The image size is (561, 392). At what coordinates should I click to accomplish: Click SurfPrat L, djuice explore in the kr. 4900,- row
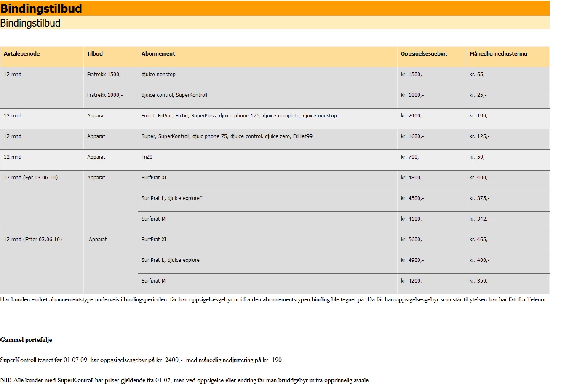(x=267, y=263)
